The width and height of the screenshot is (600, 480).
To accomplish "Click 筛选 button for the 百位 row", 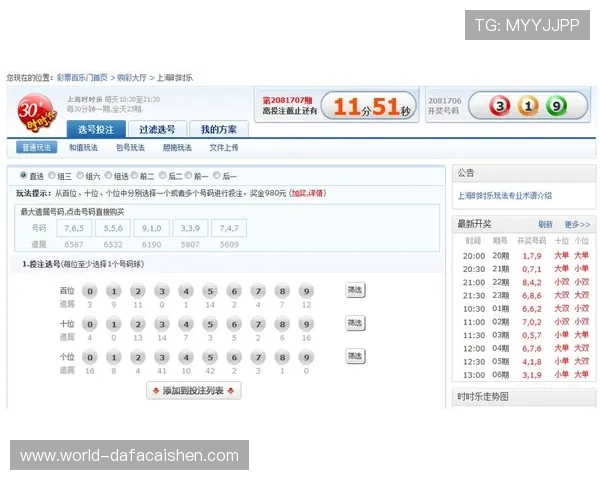I will (x=355, y=290).
